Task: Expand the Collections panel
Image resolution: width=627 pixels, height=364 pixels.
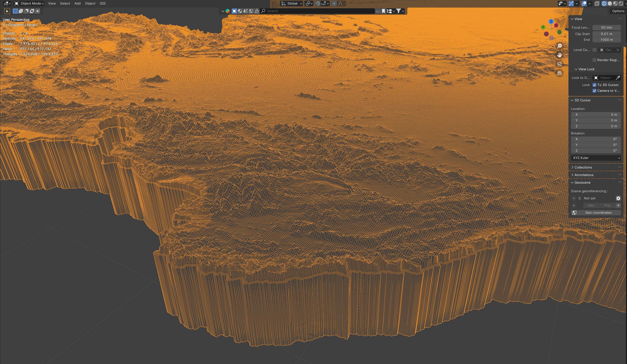Action: point(583,167)
